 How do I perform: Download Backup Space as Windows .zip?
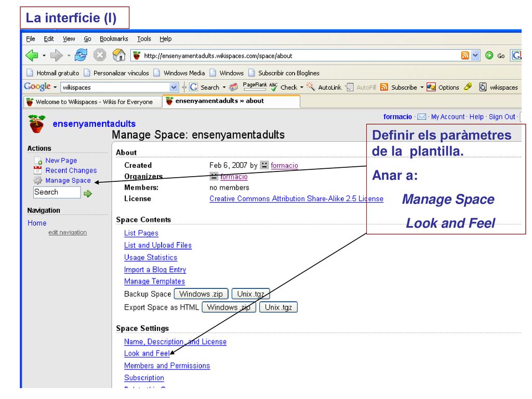pos(201,294)
